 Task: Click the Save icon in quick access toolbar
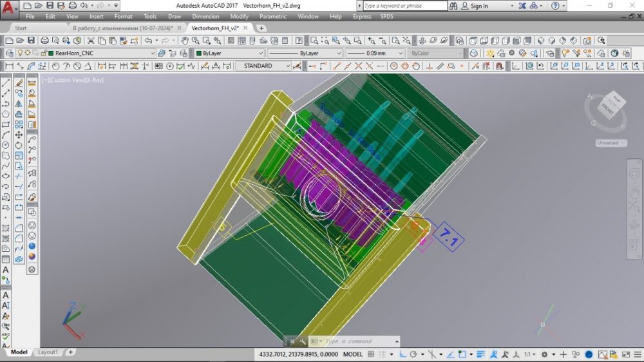coord(50,6)
